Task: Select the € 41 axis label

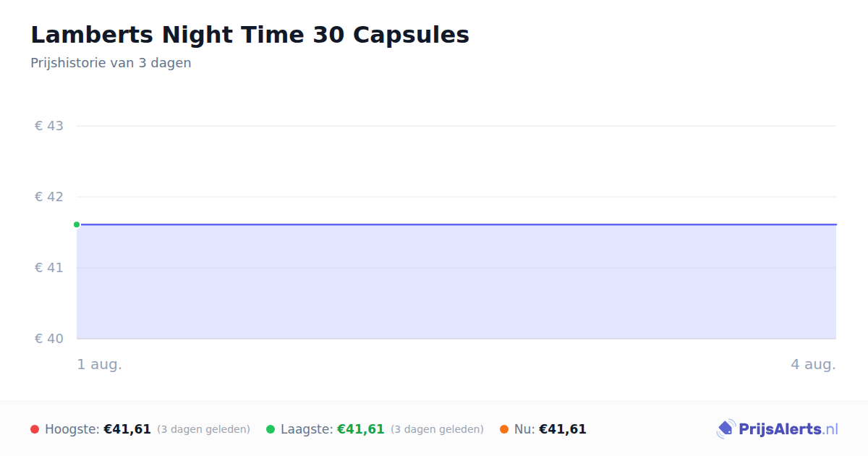Action: (x=49, y=268)
